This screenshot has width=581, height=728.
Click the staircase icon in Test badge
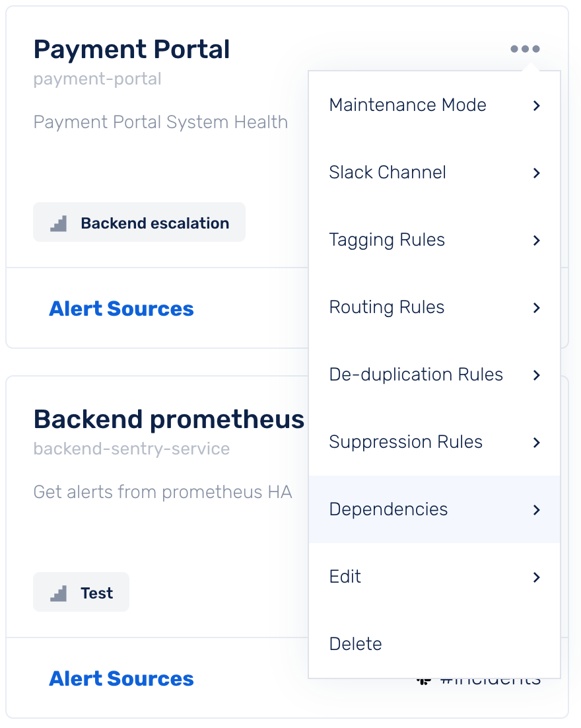tap(59, 593)
